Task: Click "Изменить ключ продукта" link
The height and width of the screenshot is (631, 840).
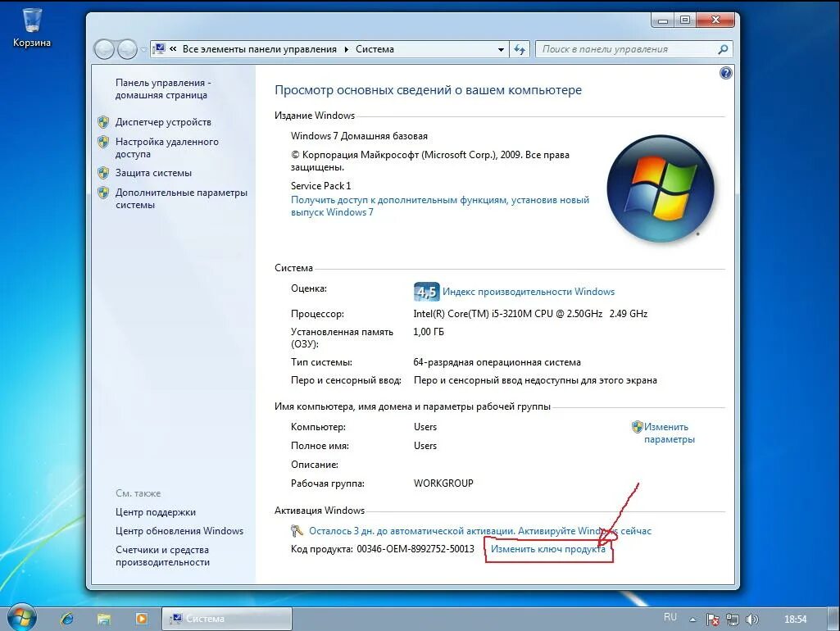Action: pos(548,549)
